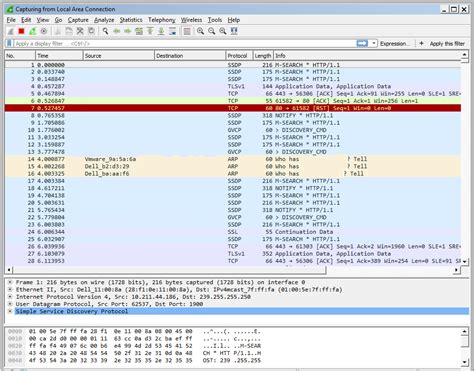474x371 pixels.
Task: Sort by the Protocol column header
Action: point(239,56)
